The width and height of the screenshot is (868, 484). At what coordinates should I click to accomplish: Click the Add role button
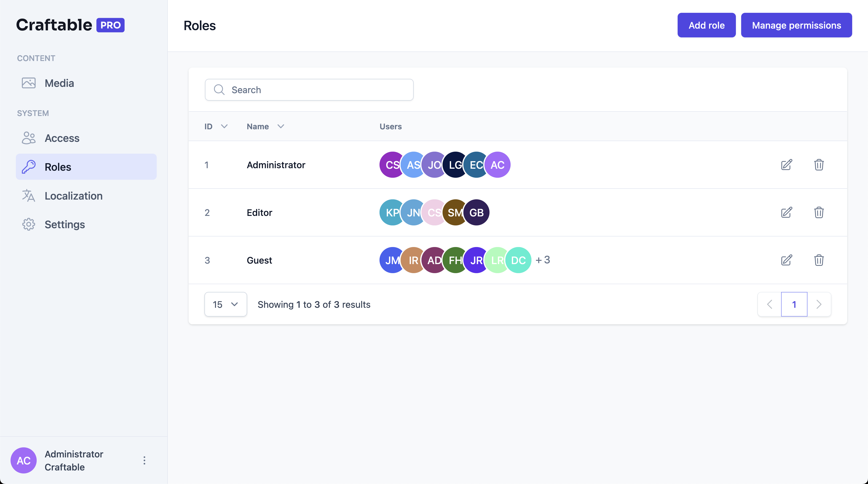click(x=707, y=25)
